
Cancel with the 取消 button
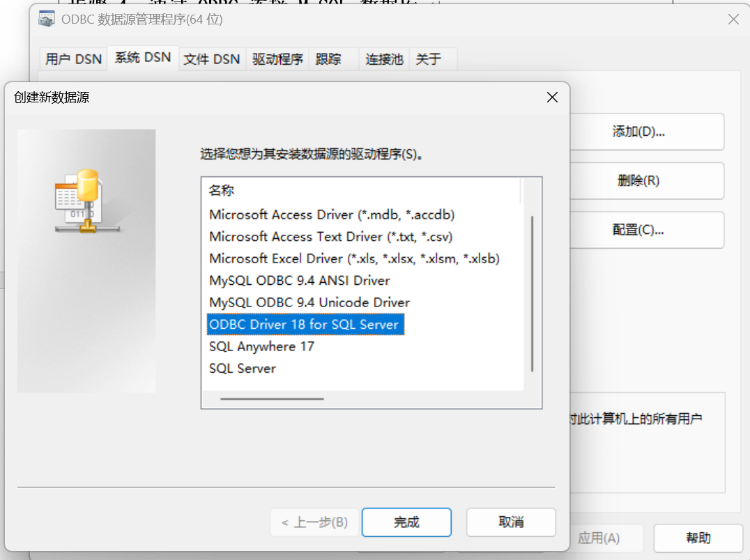point(511,522)
